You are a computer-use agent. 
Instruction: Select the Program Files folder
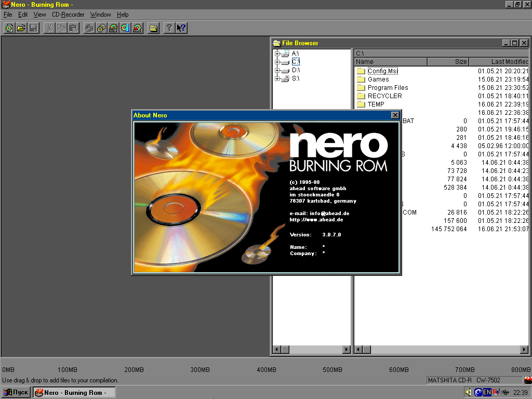pos(388,87)
